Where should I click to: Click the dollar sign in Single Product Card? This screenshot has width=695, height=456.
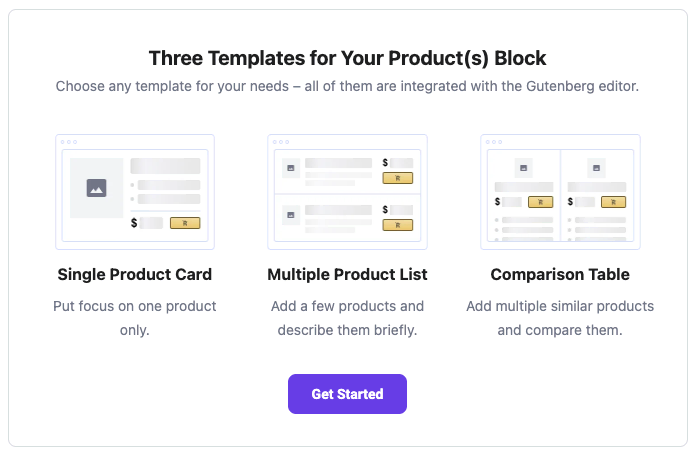[134, 223]
